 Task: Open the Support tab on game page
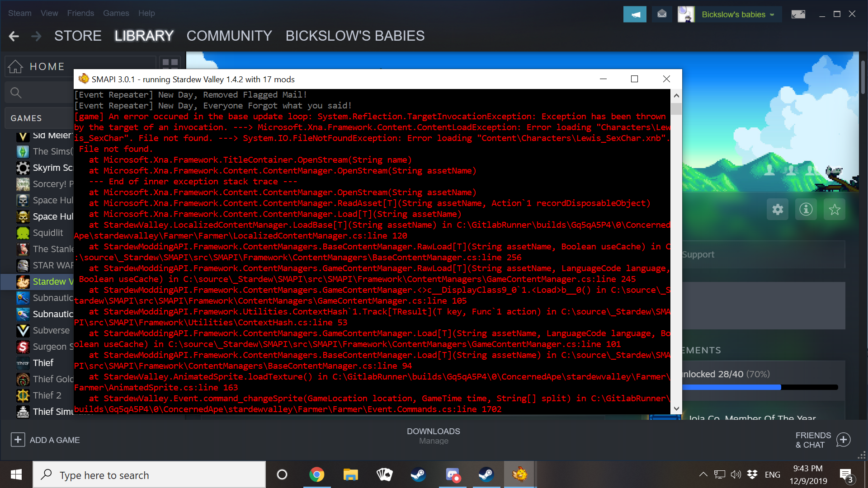tap(698, 254)
